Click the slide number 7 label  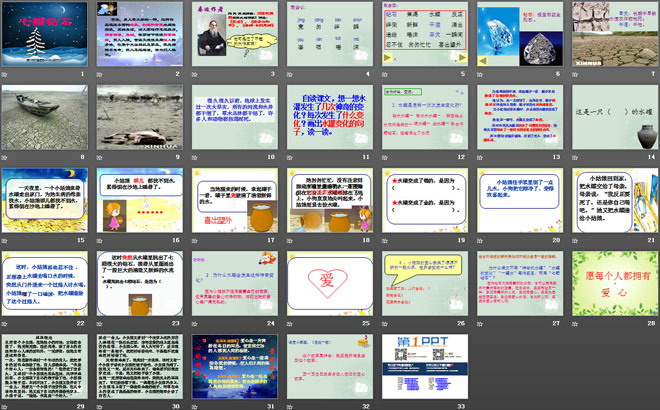(x=653, y=74)
